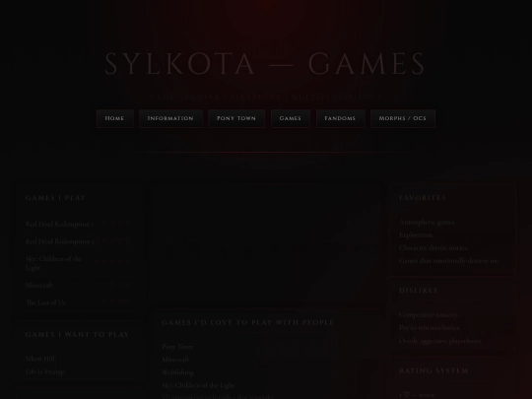Click heart rating beside The Last of Us
Viewport: 532px width, 399px height.
pos(116,302)
